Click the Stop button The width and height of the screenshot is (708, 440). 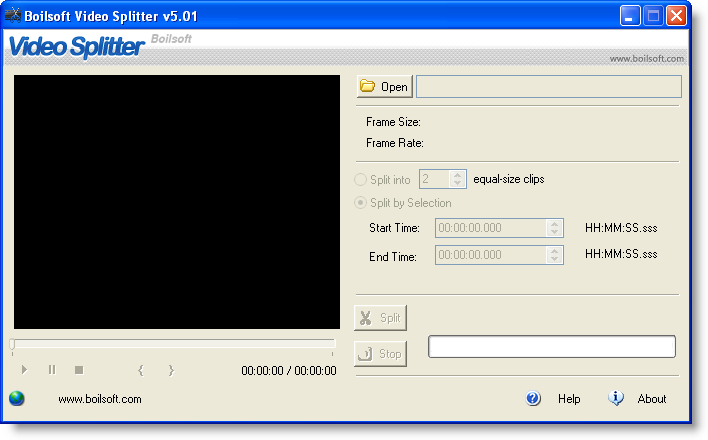(x=380, y=353)
